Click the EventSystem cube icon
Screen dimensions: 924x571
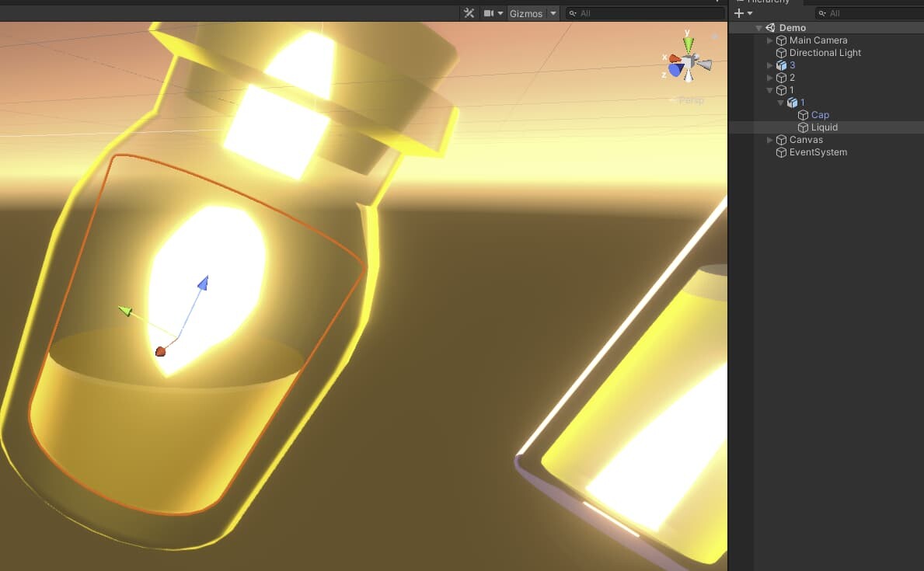780,152
